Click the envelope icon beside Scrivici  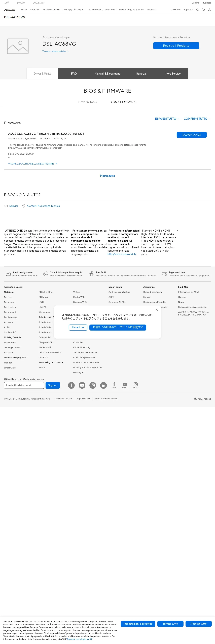coord(6,206)
